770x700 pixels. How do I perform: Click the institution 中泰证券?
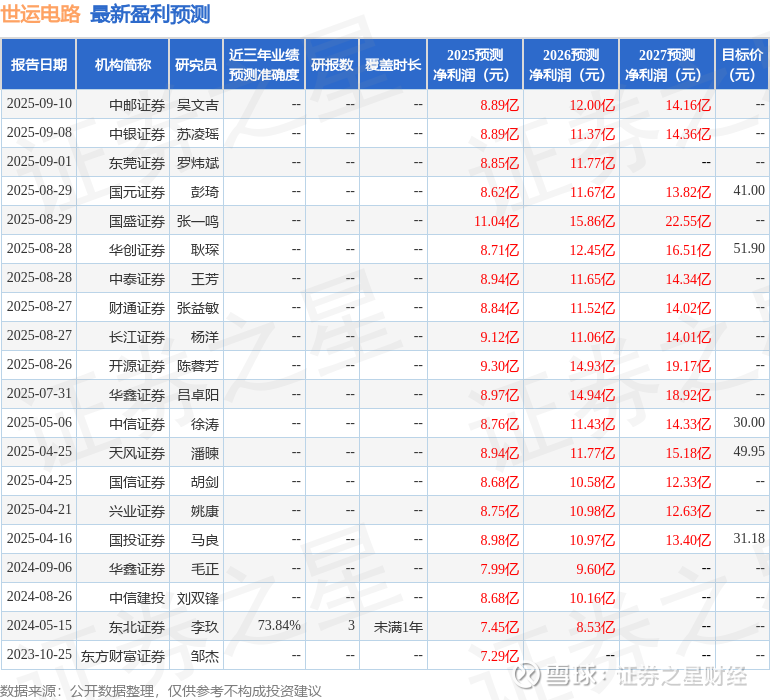click(x=137, y=279)
